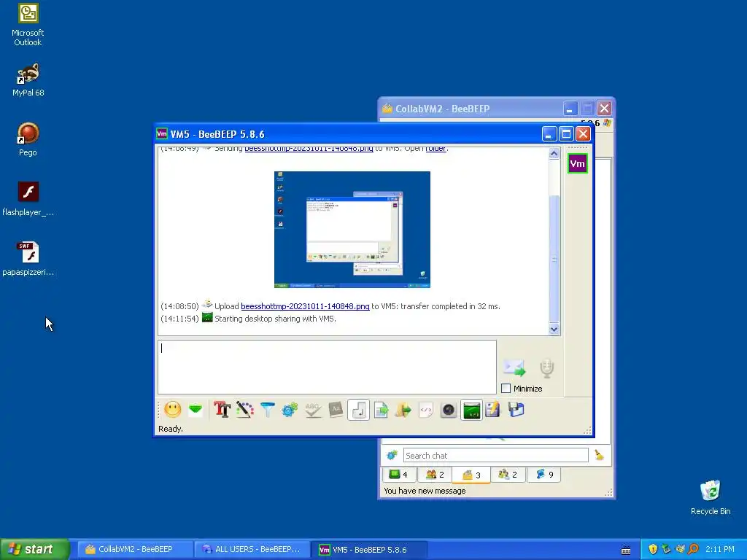The height and width of the screenshot is (560, 747).
Task: Select the papaspizzeri SWF file icon
Action: [28, 260]
